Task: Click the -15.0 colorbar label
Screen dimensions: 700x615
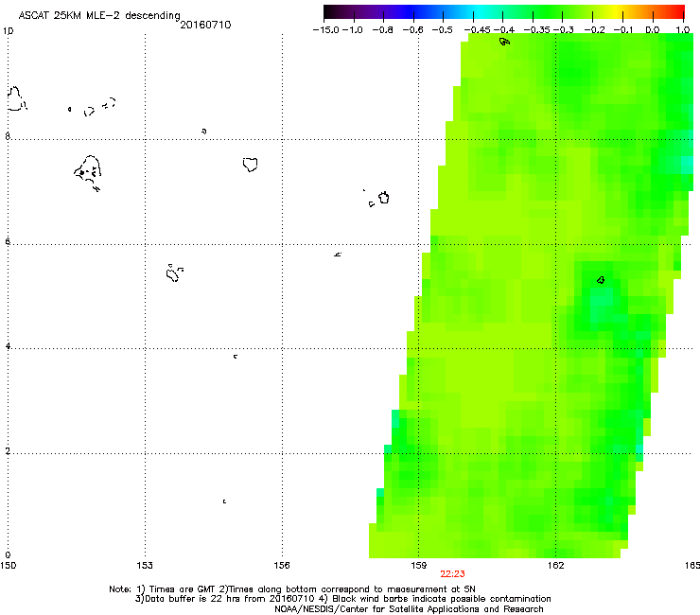Action: 326,30
